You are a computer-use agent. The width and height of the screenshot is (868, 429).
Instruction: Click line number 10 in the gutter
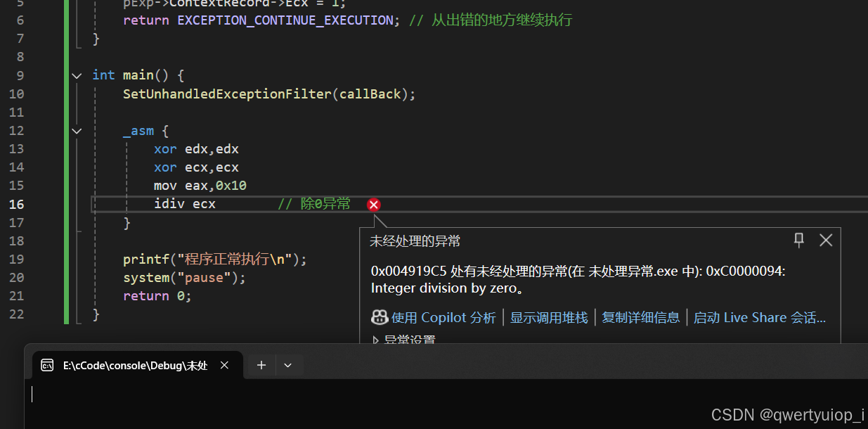click(x=16, y=94)
